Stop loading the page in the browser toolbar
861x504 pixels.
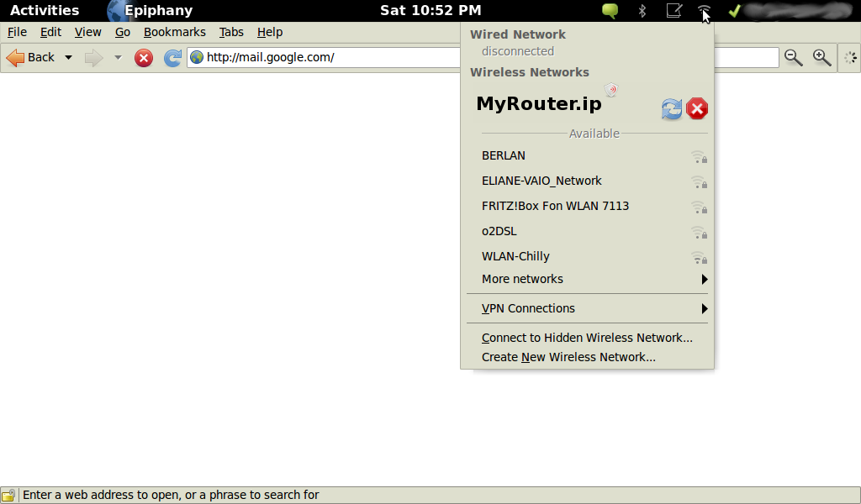tap(144, 58)
